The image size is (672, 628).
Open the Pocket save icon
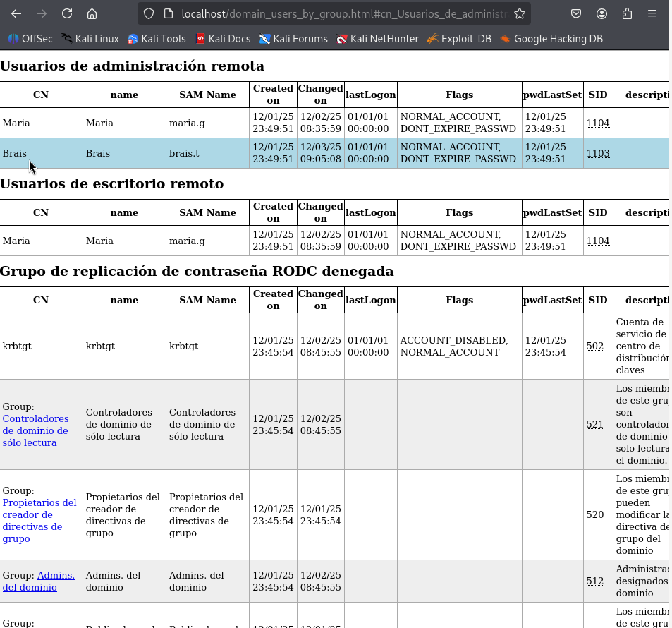[x=576, y=13]
